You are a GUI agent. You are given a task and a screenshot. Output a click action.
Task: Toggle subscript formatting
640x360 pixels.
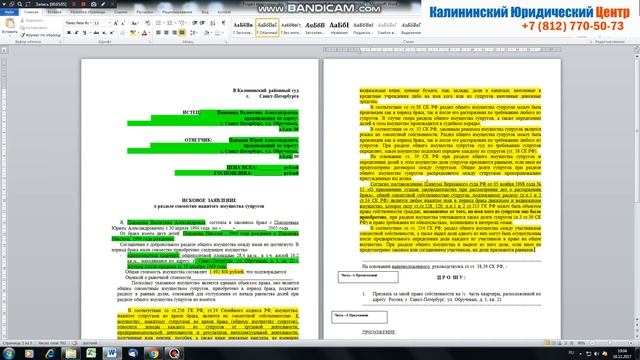[104, 33]
